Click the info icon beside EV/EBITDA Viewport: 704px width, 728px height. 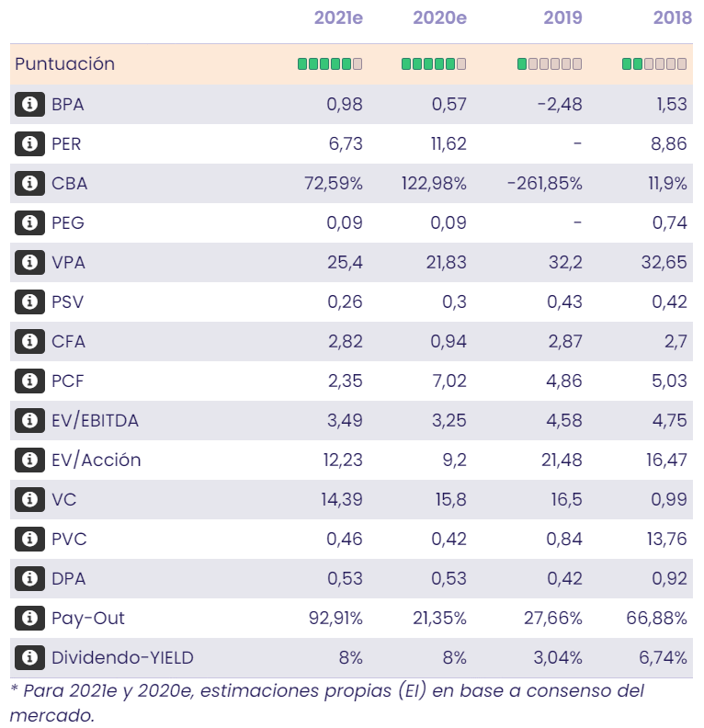[29, 420]
